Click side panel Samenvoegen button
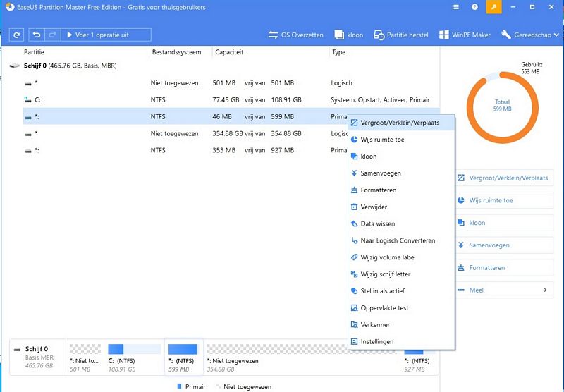 tap(504, 245)
